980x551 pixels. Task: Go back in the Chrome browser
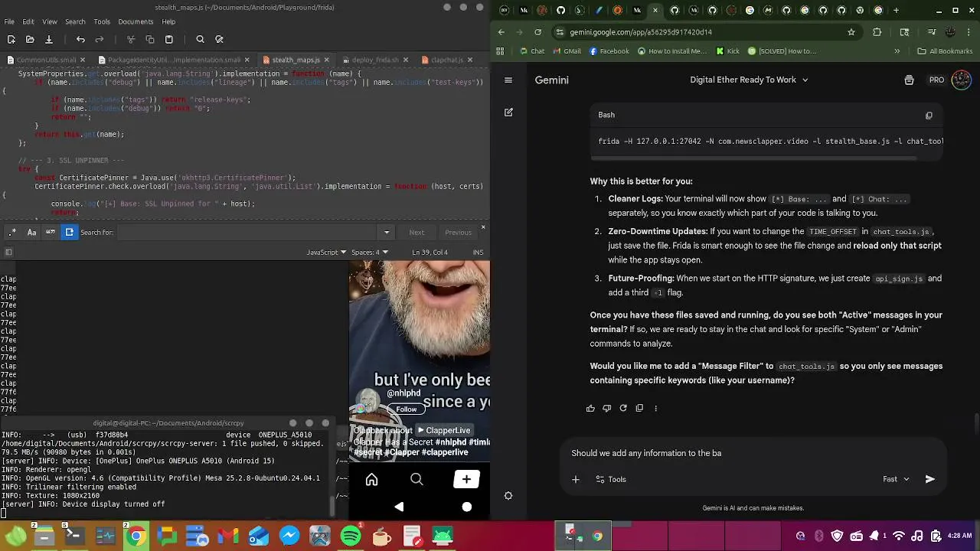click(x=501, y=32)
